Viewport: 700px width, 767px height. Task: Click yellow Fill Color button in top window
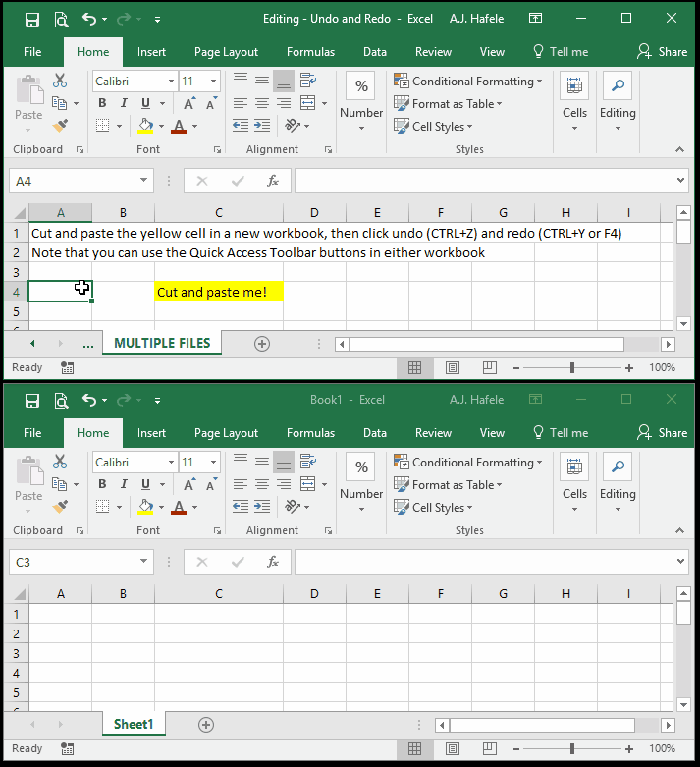[145, 126]
